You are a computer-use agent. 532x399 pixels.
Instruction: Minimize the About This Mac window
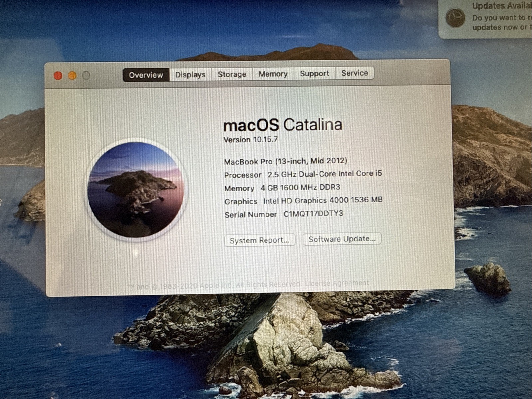point(72,76)
